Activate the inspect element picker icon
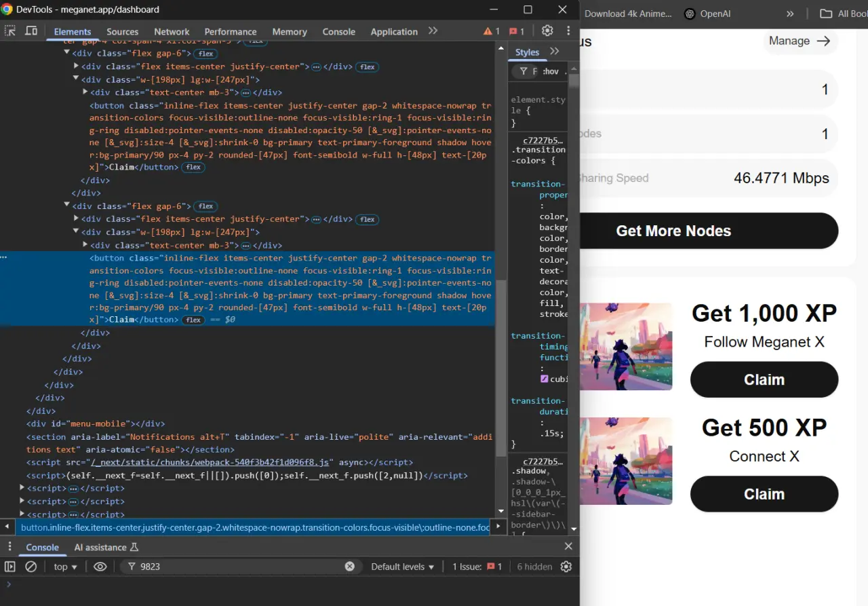The width and height of the screenshot is (868, 606). point(10,31)
